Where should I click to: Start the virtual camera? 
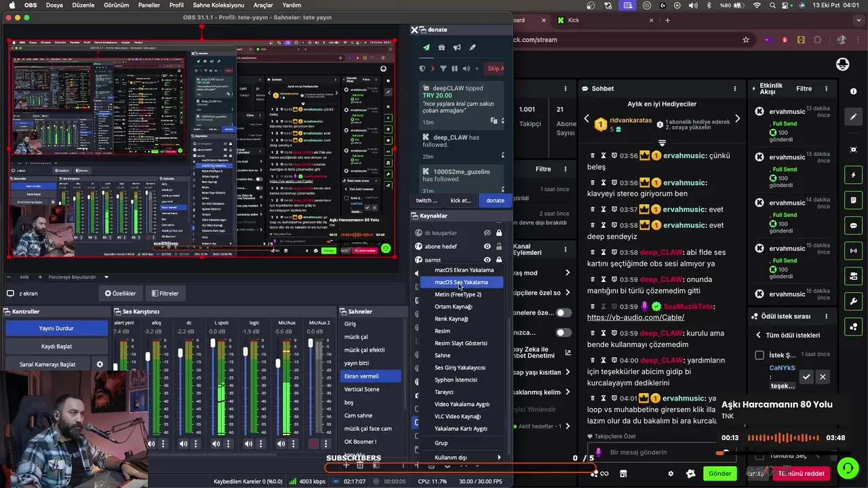(47, 365)
